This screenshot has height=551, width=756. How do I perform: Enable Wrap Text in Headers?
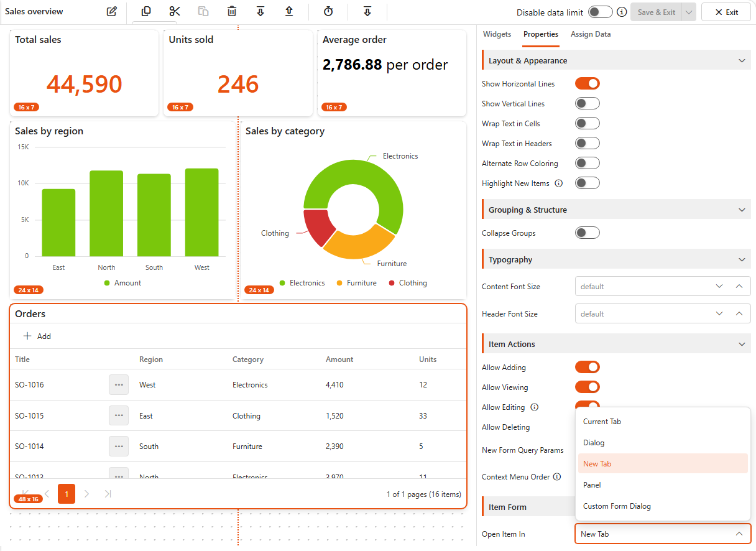[x=588, y=143]
